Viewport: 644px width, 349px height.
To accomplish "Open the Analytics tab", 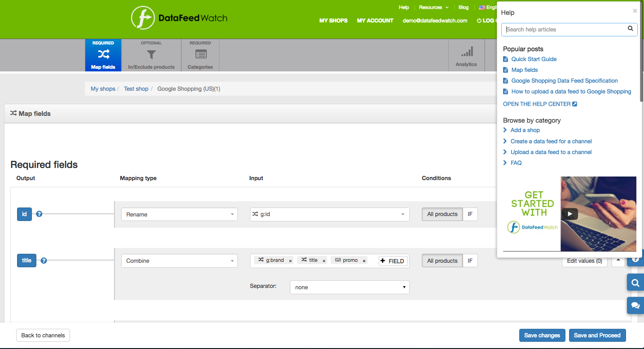I will coord(466,55).
